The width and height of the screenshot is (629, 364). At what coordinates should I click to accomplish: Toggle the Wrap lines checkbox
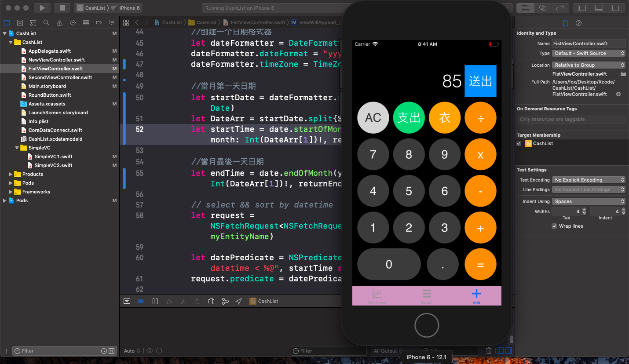point(554,226)
